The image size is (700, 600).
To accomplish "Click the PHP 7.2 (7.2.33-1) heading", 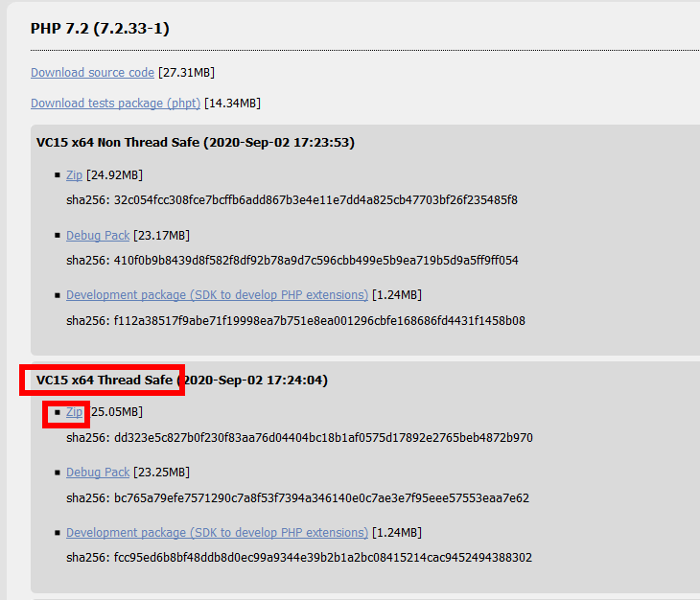I will coord(100,29).
